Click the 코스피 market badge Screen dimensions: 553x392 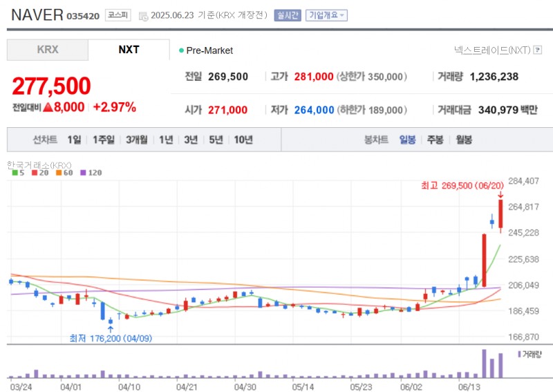118,15
